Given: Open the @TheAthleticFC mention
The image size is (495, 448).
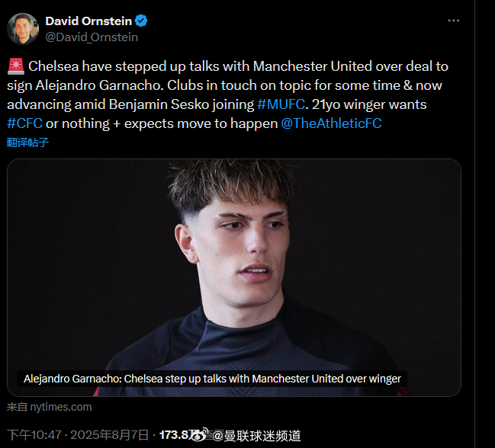Looking at the screenshot, I should pos(331,123).
